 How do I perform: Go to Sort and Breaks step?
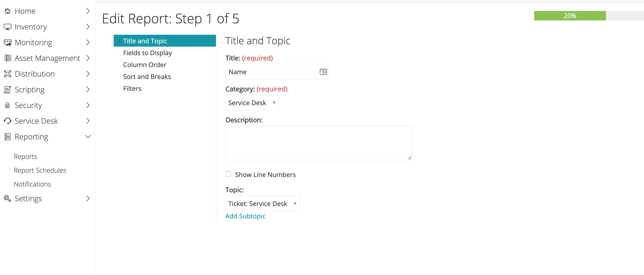click(x=147, y=77)
